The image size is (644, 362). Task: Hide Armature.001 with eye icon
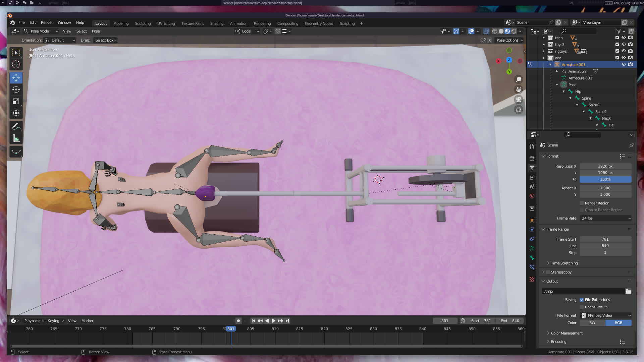624,64
